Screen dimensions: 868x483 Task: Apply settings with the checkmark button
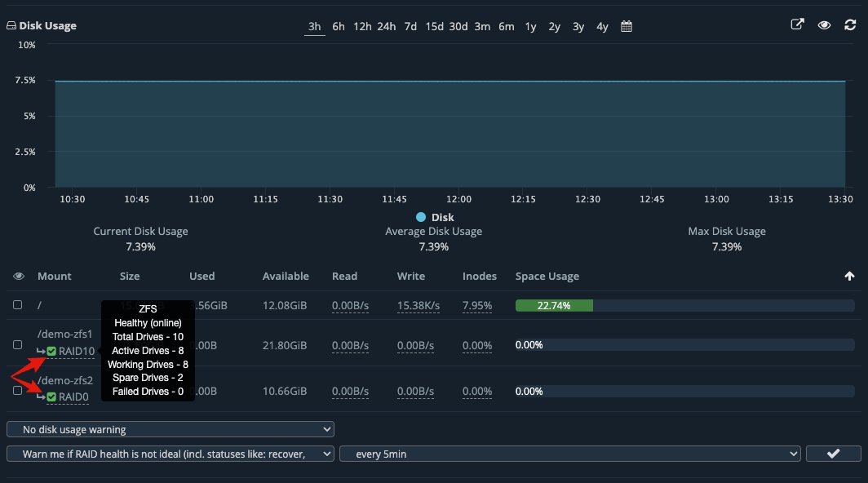(833, 454)
